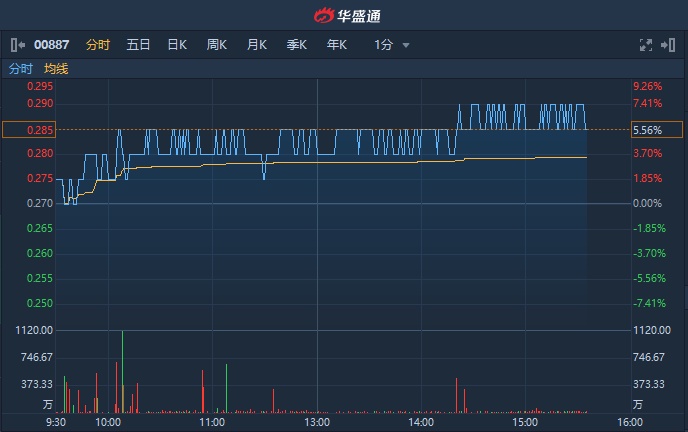Click the 16:00 time axis label

tap(630, 422)
